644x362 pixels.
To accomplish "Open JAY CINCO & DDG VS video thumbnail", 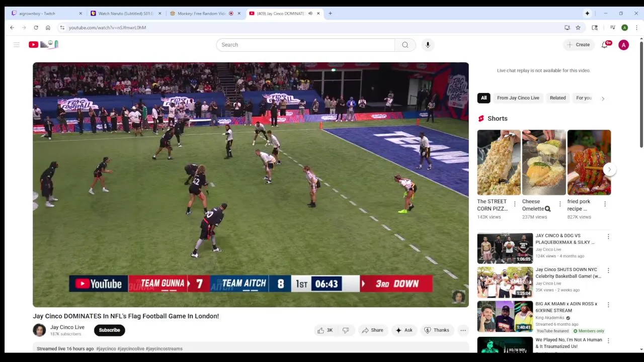I will click(505, 248).
